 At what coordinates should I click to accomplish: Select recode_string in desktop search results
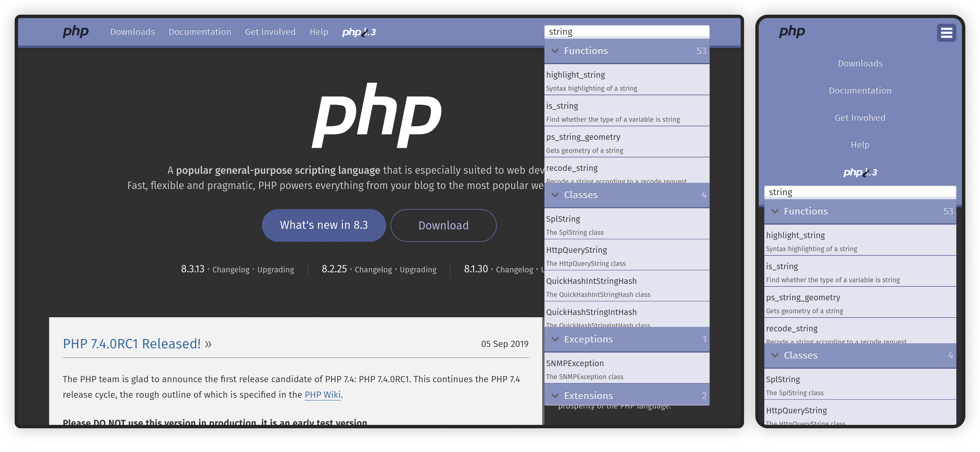click(x=627, y=170)
